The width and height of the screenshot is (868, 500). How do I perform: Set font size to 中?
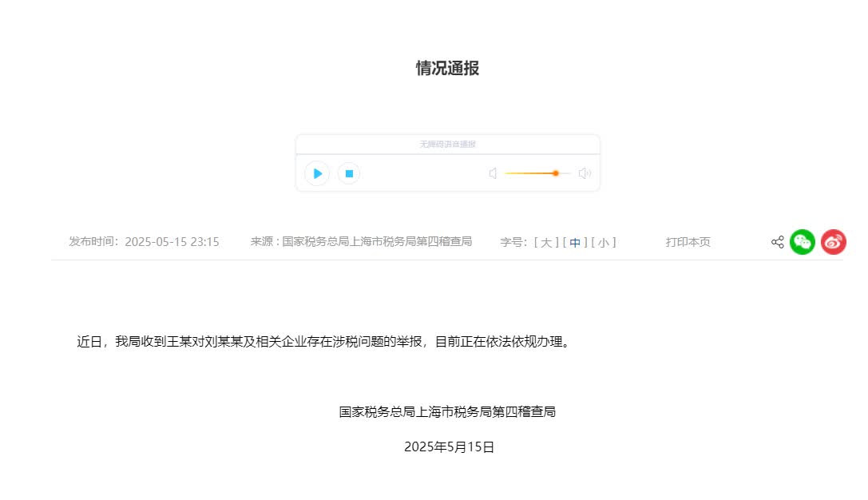pyautogui.click(x=575, y=243)
